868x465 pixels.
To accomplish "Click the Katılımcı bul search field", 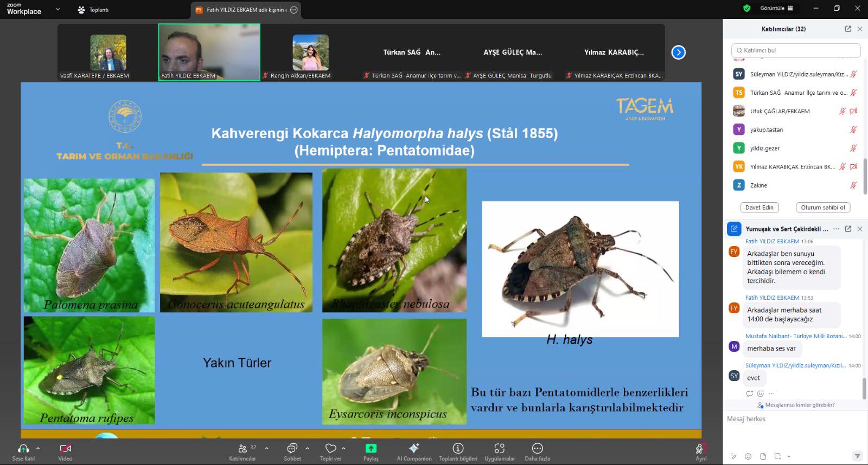I will 797,50.
